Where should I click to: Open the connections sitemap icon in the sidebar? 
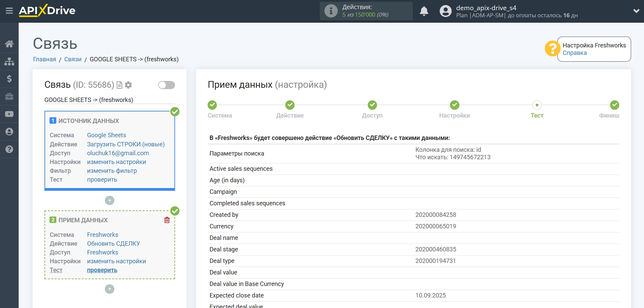tap(9, 61)
